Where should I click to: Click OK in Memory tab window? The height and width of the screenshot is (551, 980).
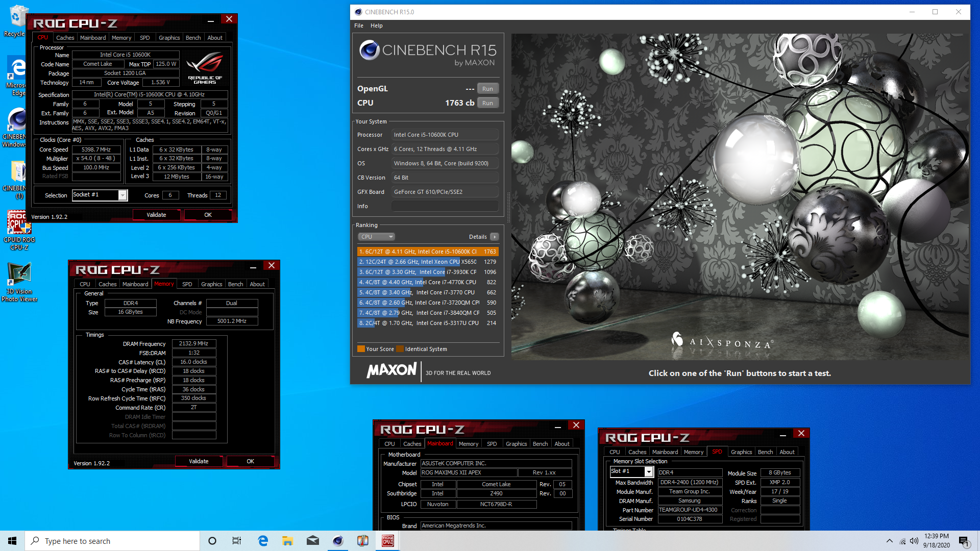[x=250, y=461]
